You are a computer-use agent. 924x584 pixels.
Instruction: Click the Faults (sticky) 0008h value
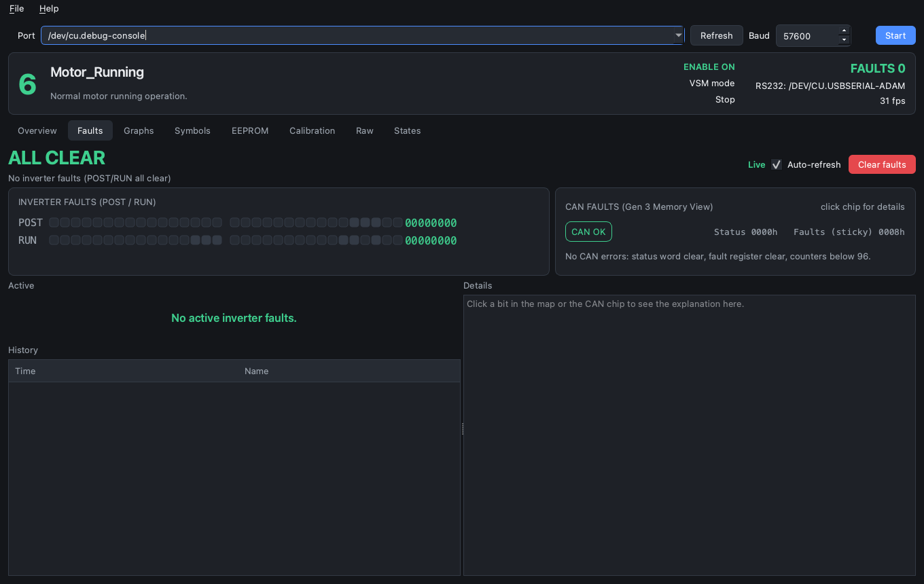click(849, 232)
